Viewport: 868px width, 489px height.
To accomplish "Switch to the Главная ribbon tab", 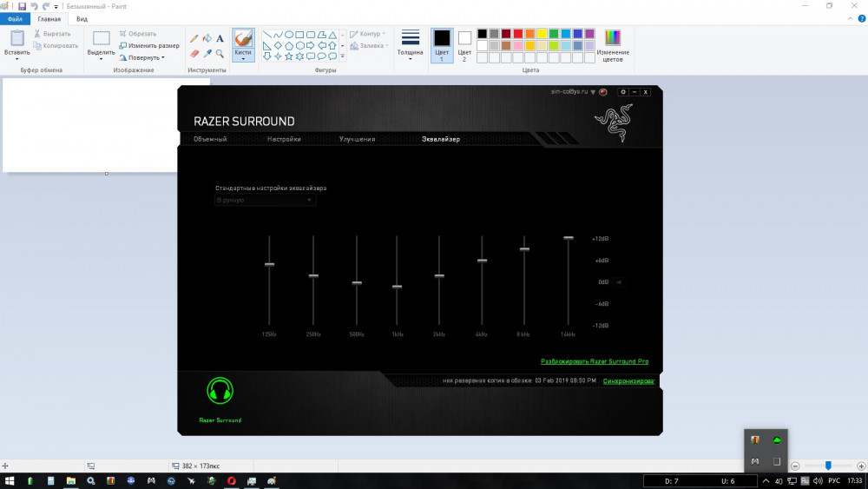I will (x=49, y=19).
